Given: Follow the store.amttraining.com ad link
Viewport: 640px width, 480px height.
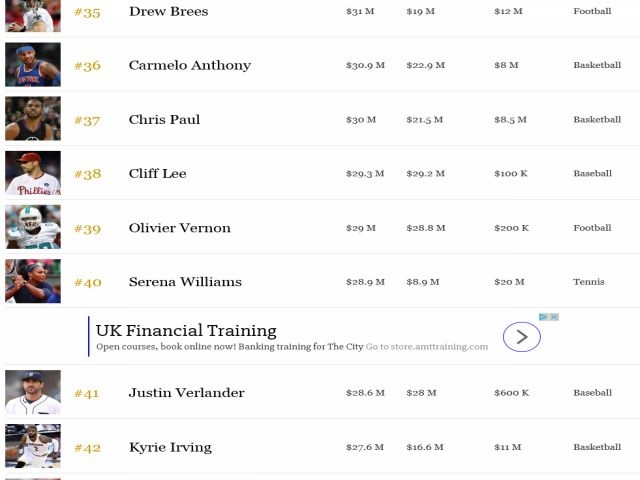Looking at the screenshot, I should (x=427, y=347).
